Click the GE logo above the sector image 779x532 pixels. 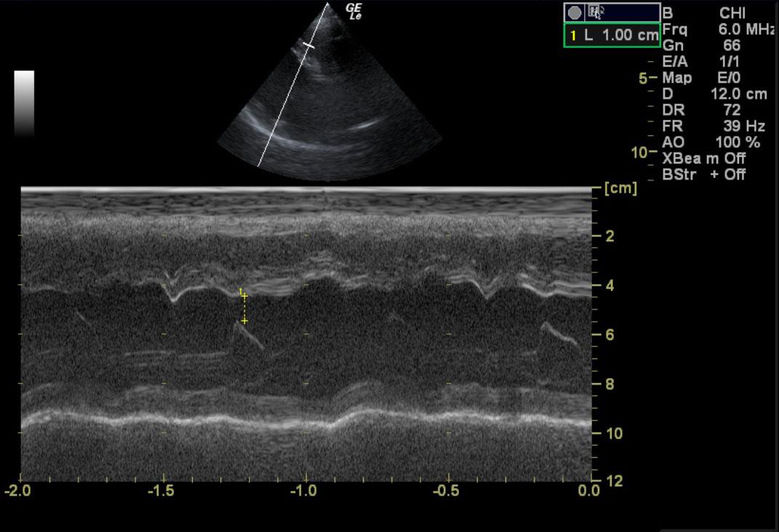(x=354, y=12)
